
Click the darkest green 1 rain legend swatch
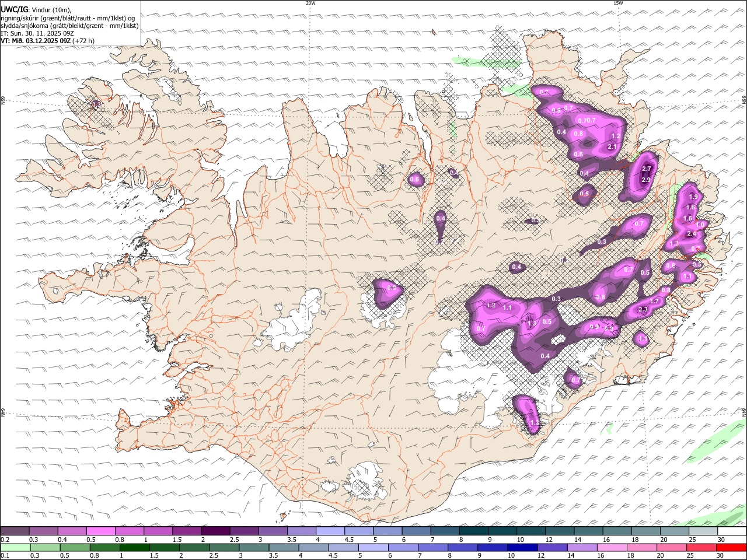(x=135, y=548)
